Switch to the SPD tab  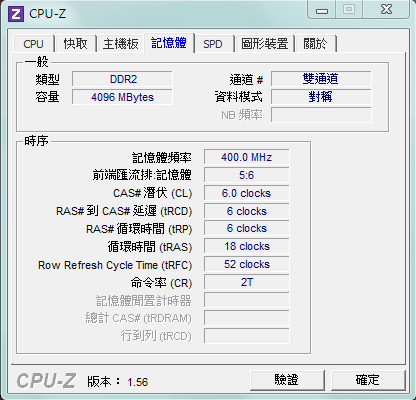click(x=213, y=44)
